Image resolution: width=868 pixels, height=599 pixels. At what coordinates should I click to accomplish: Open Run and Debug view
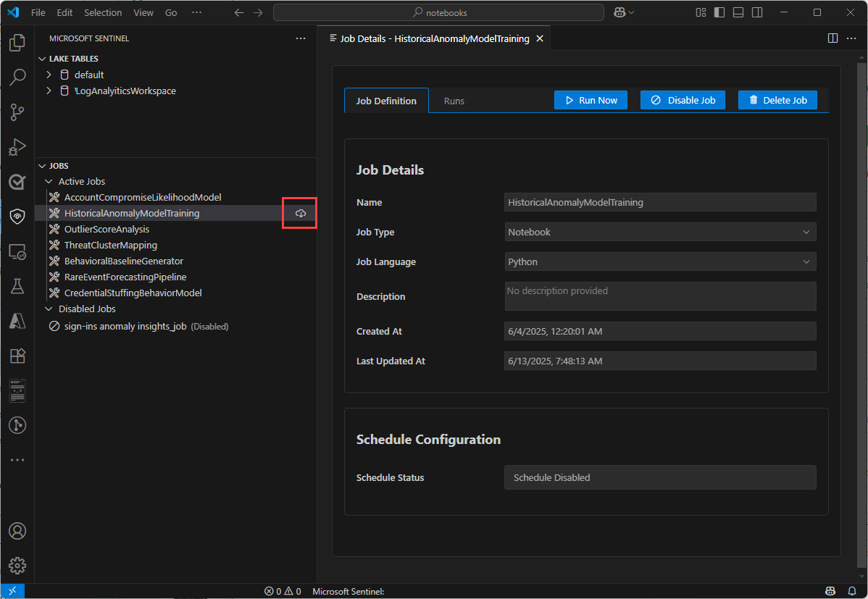pyautogui.click(x=17, y=147)
